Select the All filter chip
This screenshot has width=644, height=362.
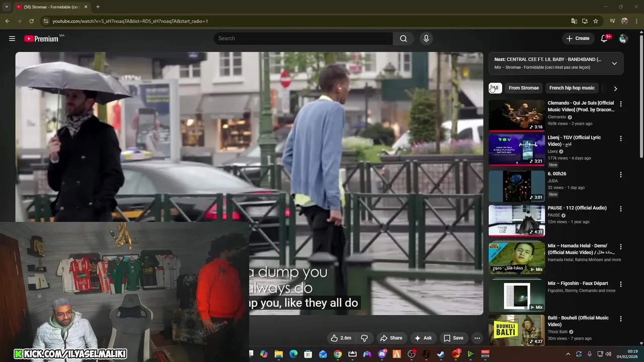click(x=495, y=88)
